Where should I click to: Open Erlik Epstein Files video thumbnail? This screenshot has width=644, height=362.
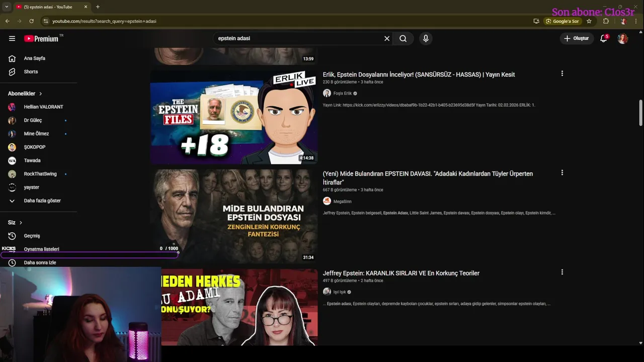(233, 117)
